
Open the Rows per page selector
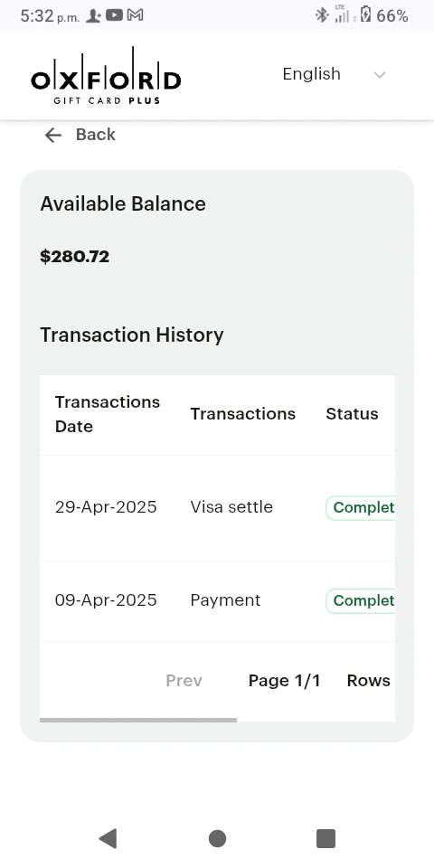tap(369, 680)
